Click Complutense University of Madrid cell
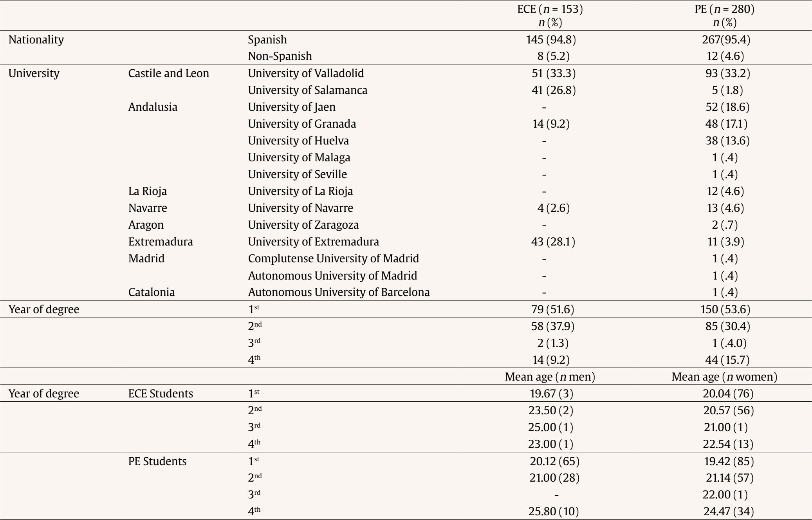Screen dimensions: 812x520 (333, 258)
